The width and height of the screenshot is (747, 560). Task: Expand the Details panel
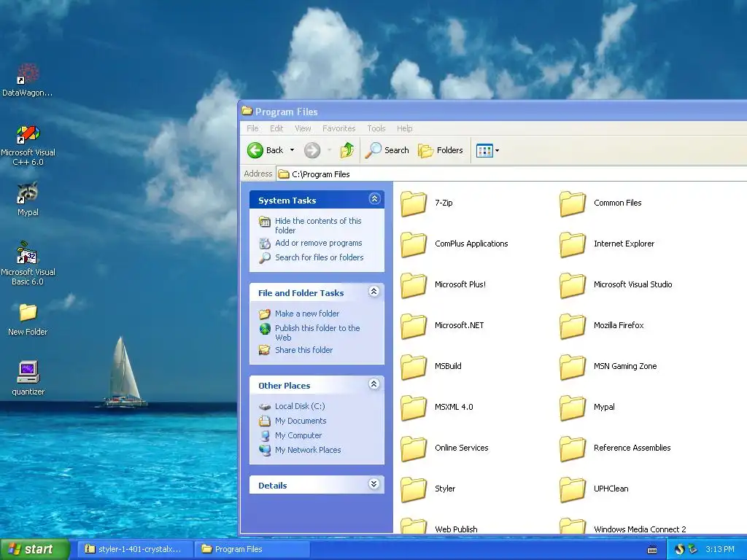[x=374, y=484]
